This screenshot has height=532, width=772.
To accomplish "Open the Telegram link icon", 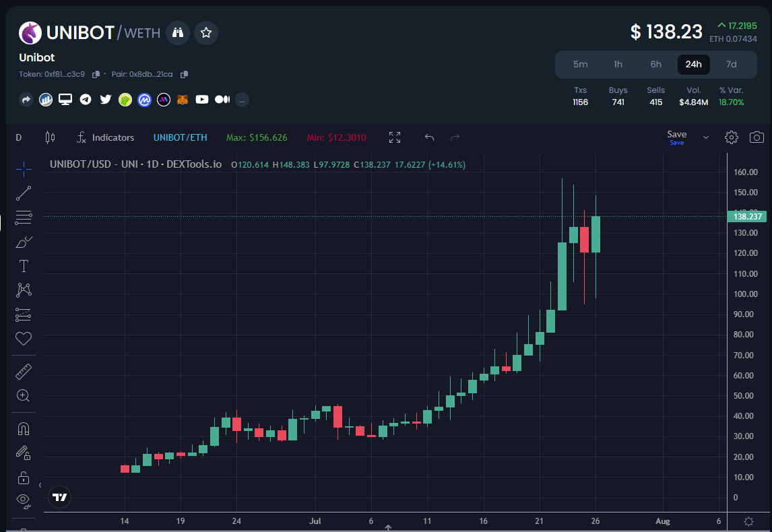I will (x=86, y=100).
